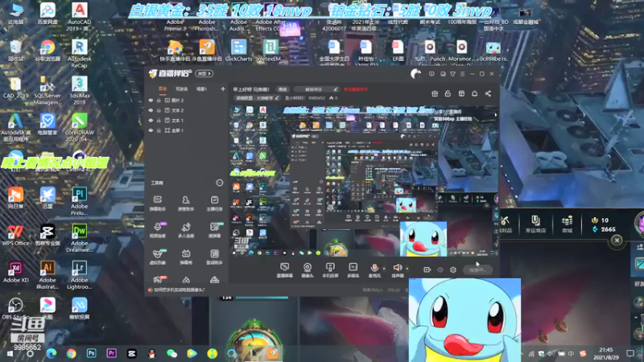The width and height of the screenshot is (644, 362).
Task: Switch to the 场景1 scene tab
Action: click(202, 89)
